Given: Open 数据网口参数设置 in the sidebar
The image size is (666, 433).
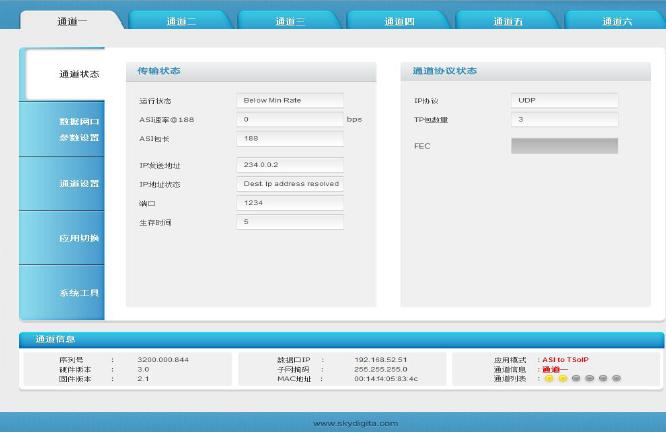Looking at the screenshot, I should pyautogui.click(x=79, y=129).
